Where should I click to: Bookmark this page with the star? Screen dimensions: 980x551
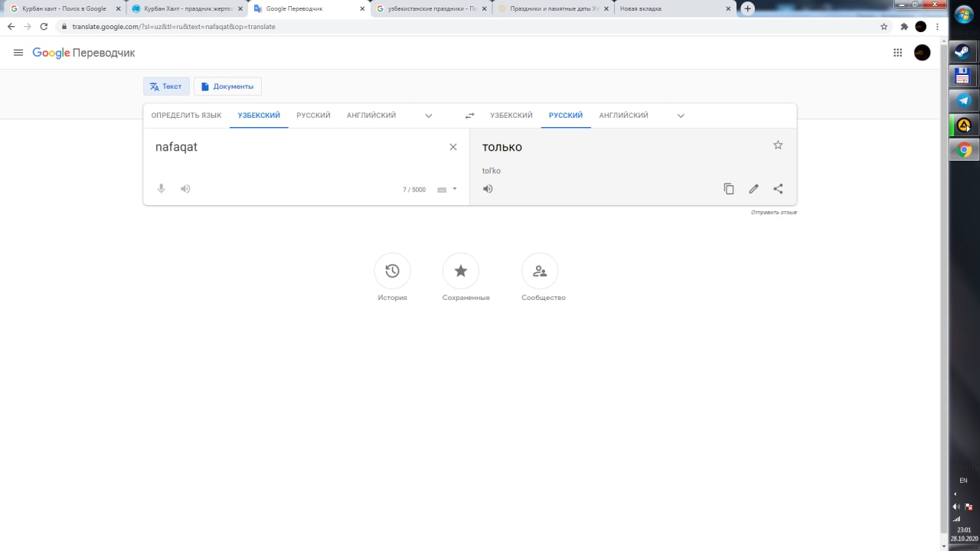click(884, 26)
